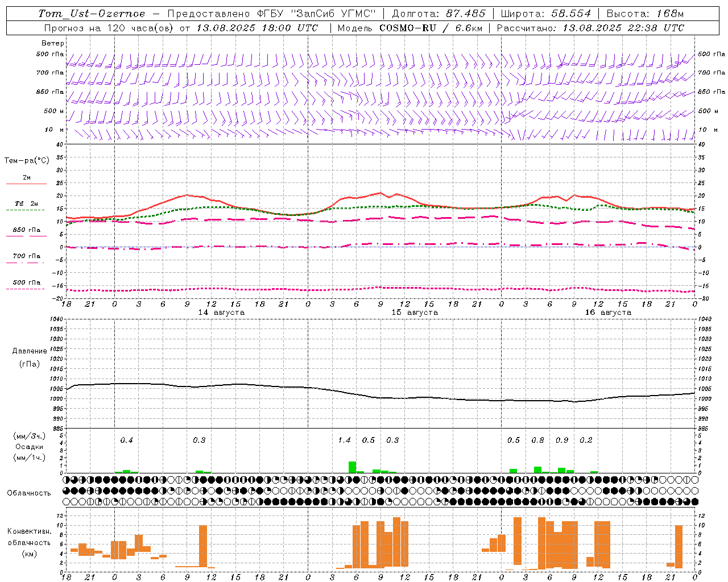Click the 0.8 precipitation total value

point(537,440)
